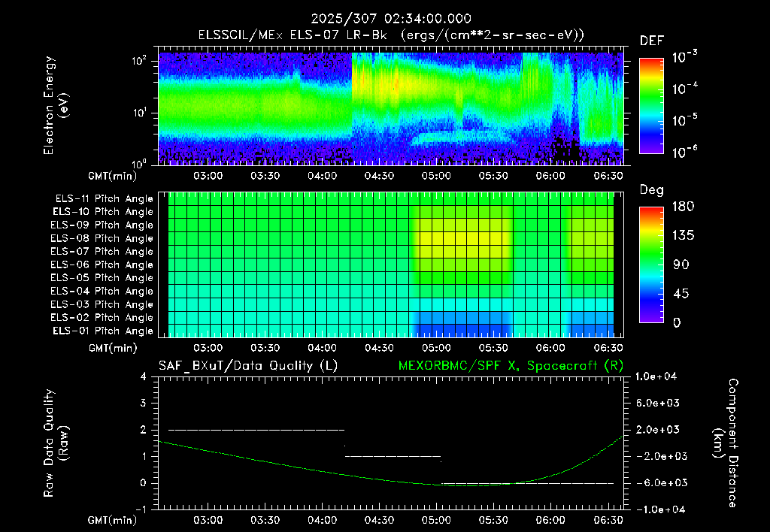The height and width of the screenshot is (532, 770).
Task: Click the Electron Energy (eV) axis label
Action: (x=56, y=105)
